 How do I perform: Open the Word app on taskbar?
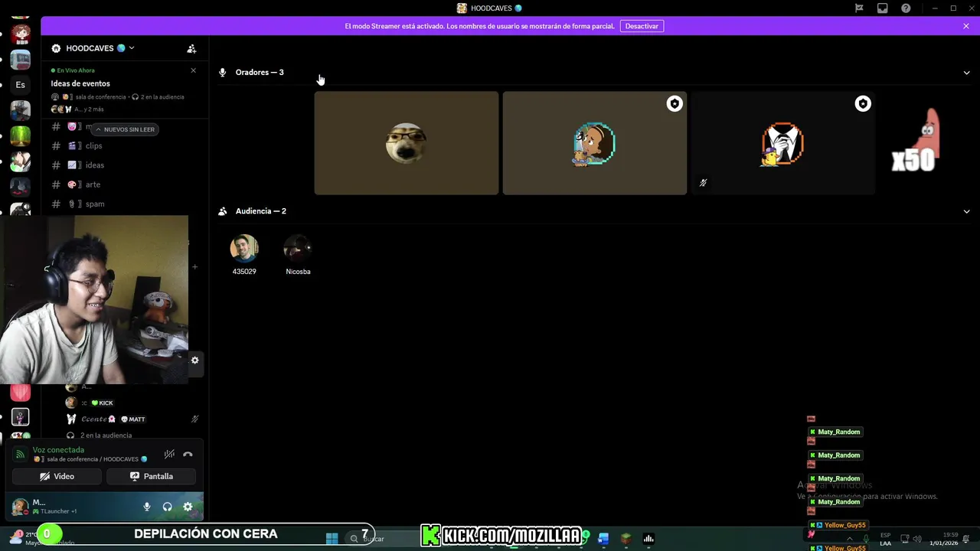coord(603,539)
